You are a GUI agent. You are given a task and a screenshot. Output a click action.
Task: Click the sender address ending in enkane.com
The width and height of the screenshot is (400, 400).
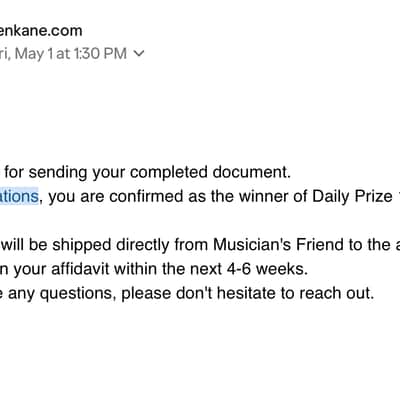pos(41,31)
